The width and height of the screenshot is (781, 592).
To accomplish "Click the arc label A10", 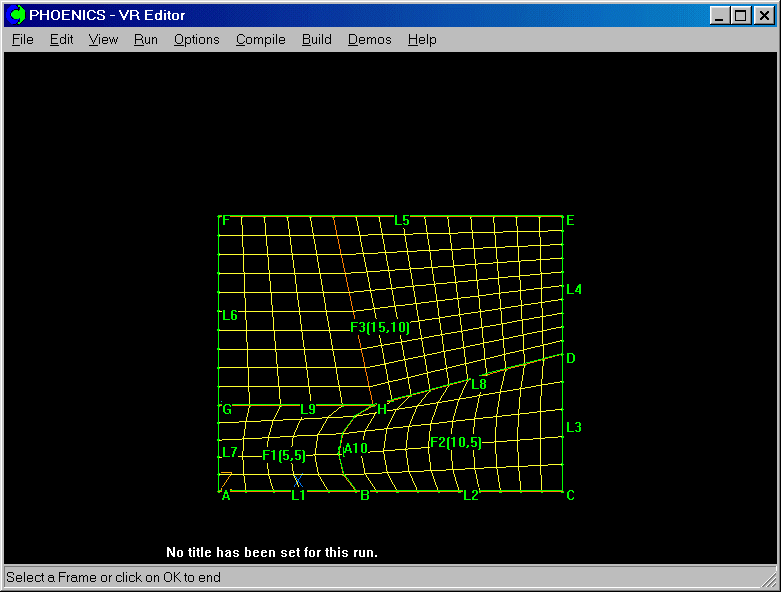I will pyautogui.click(x=355, y=449).
